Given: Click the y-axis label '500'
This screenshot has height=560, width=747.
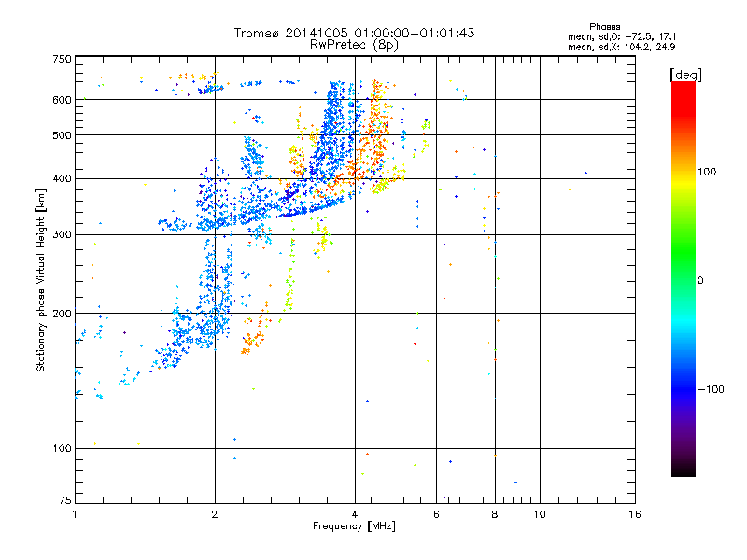Looking at the screenshot, I should click(62, 135).
